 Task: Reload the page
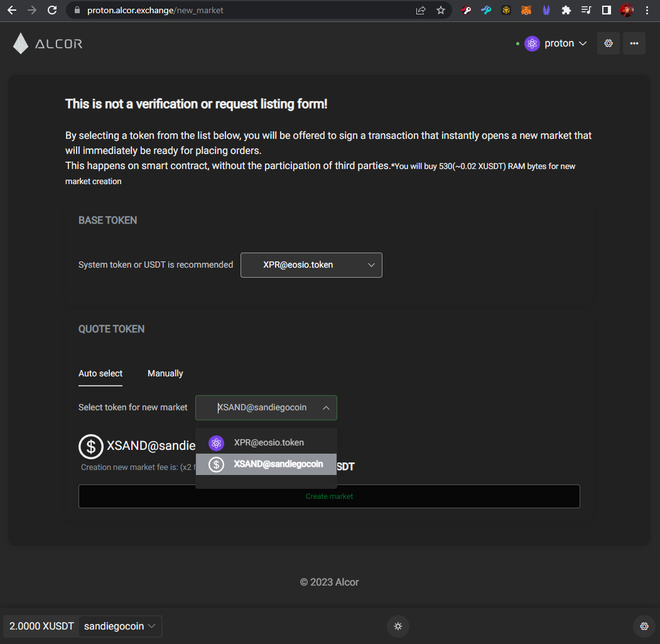pyautogui.click(x=52, y=10)
